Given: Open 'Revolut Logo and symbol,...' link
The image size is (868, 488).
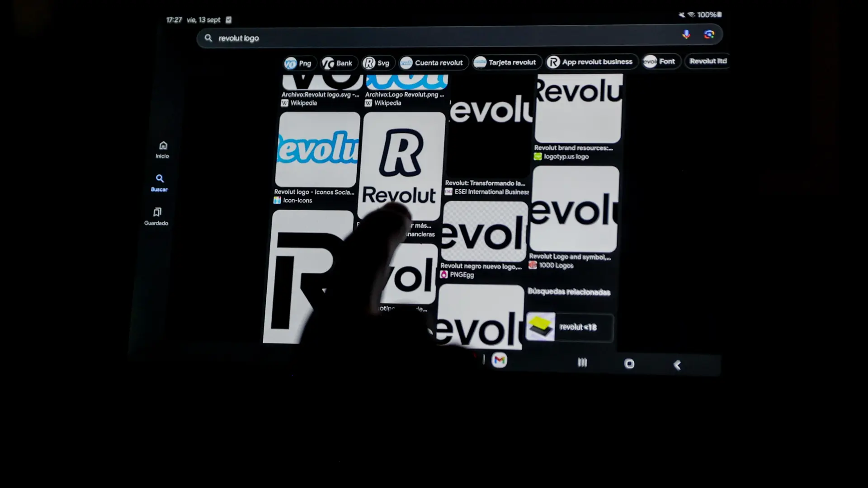Looking at the screenshot, I should click(x=570, y=257).
